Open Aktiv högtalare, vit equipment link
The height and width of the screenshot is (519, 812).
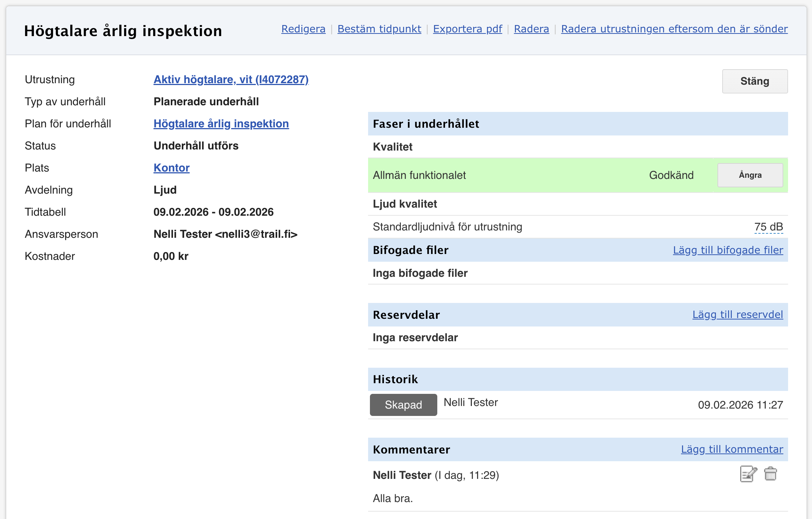(231, 80)
